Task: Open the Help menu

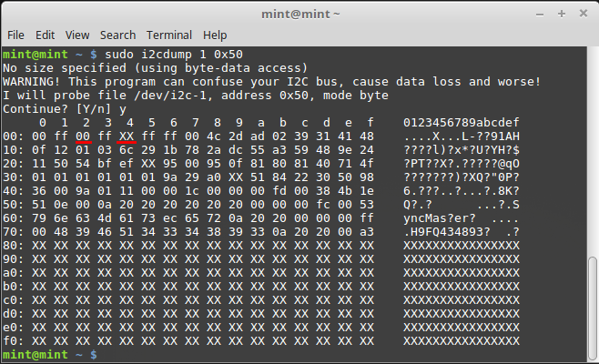Action: [215, 35]
